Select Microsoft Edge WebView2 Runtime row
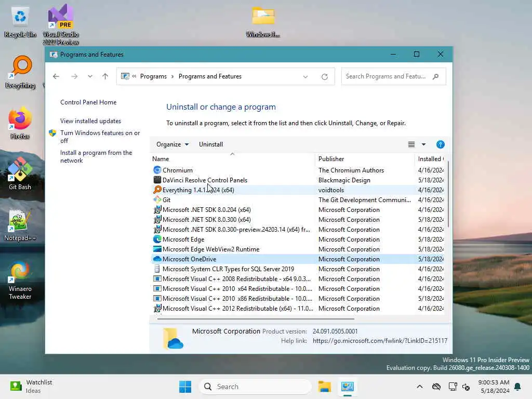532x399 pixels. pos(297,249)
